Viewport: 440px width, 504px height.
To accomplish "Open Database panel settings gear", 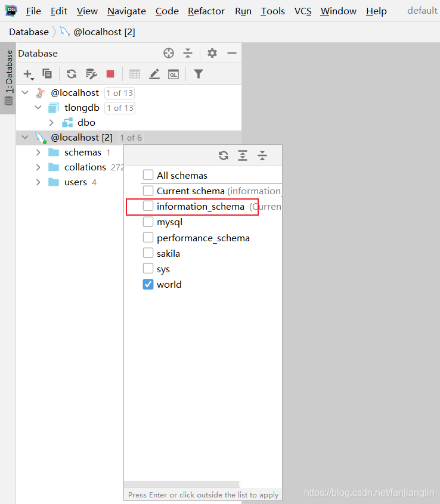I will tap(212, 53).
